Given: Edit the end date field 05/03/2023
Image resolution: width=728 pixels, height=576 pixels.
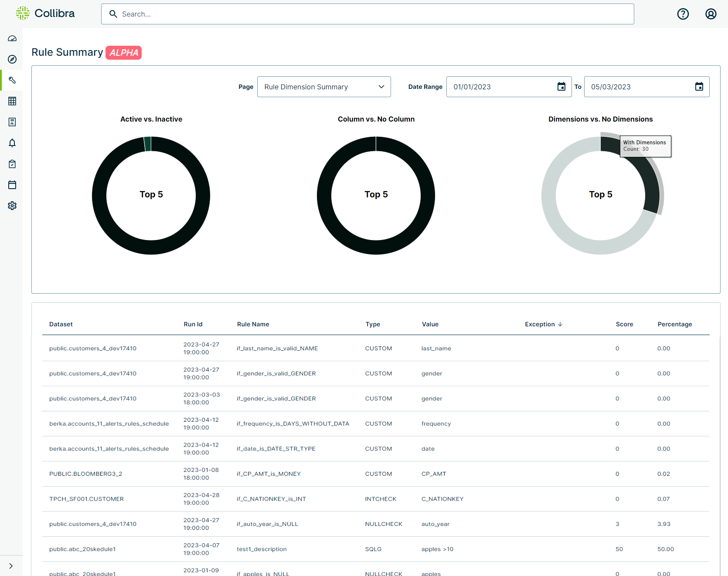Looking at the screenshot, I should tap(647, 87).
